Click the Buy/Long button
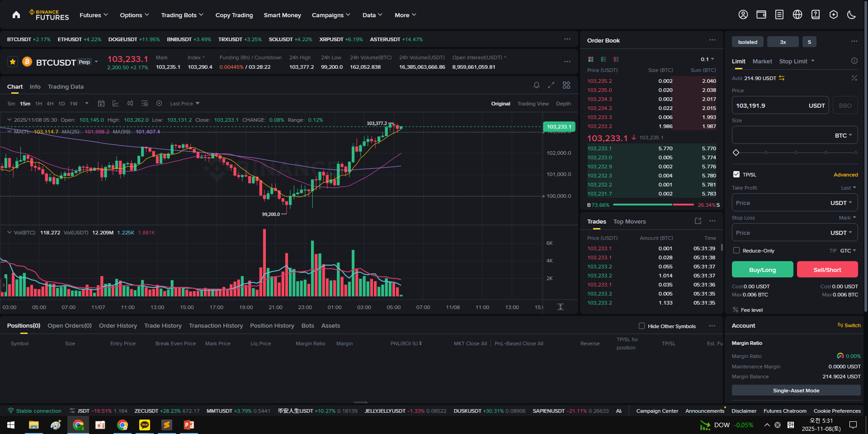868x434 pixels. (762, 269)
